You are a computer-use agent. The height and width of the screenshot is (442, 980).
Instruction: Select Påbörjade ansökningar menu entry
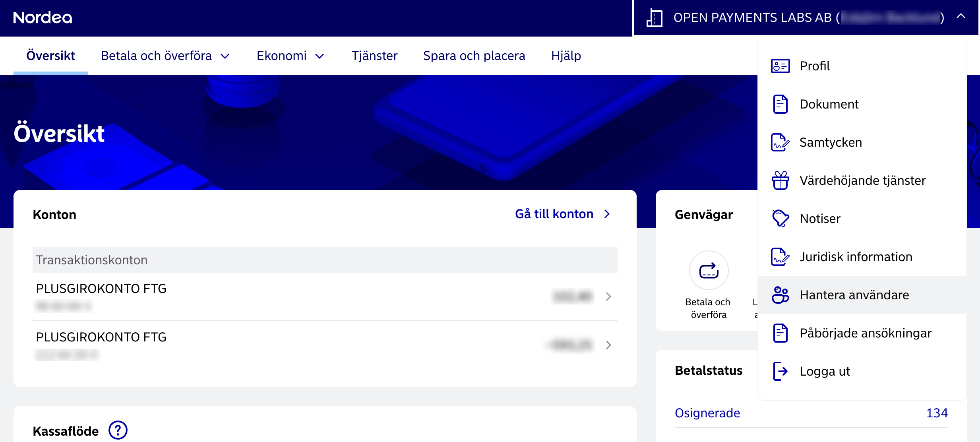865,333
